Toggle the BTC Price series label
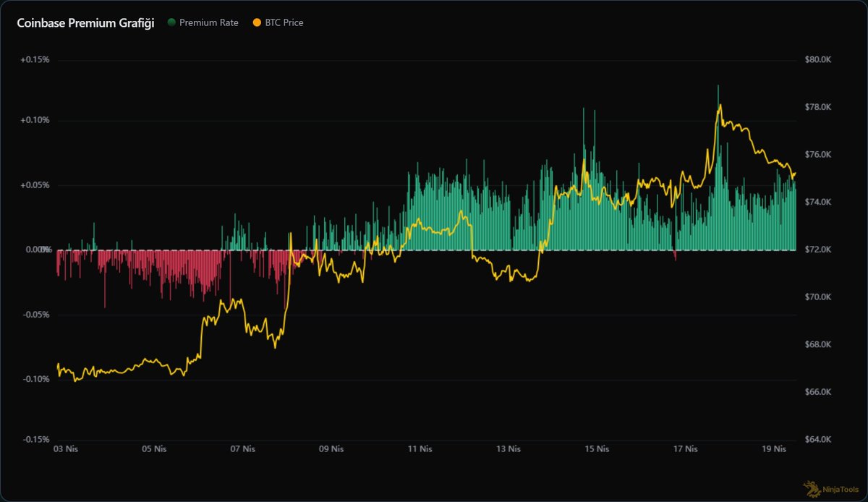This screenshot has height=502, width=868. pyautogui.click(x=284, y=22)
